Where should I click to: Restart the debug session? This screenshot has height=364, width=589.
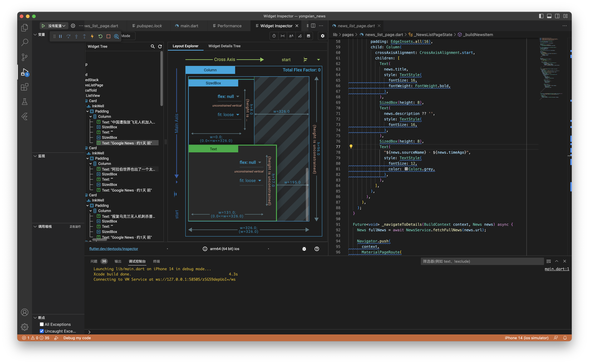pos(100,36)
